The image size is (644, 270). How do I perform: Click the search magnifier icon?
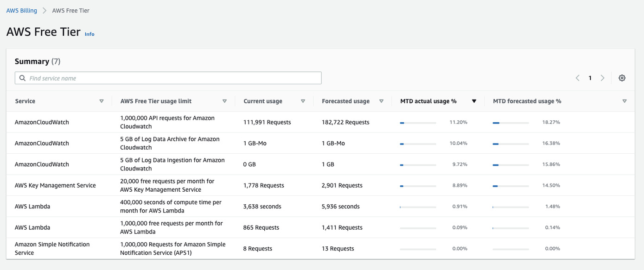tap(22, 78)
